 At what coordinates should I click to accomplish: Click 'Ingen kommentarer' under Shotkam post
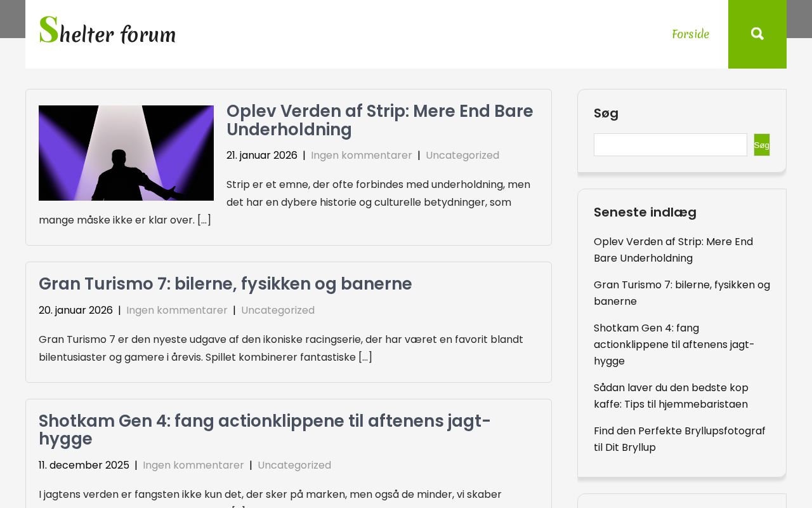coord(193,465)
